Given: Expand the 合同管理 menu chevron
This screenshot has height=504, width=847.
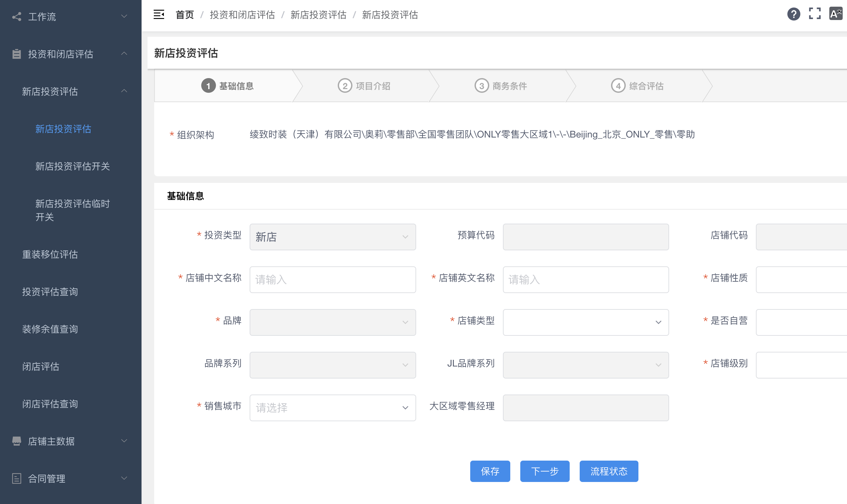Looking at the screenshot, I should [x=124, y=478].
